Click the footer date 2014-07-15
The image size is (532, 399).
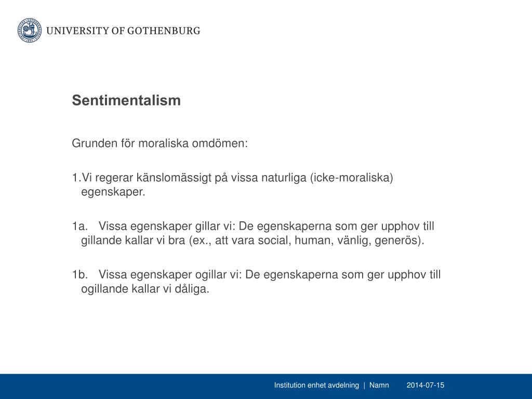coord(425,385)
